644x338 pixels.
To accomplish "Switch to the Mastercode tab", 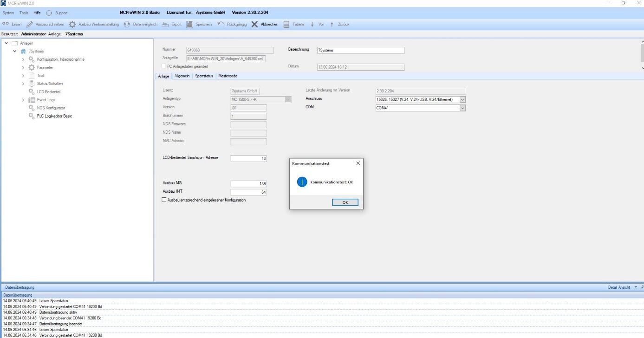I will tap(228, 76).
